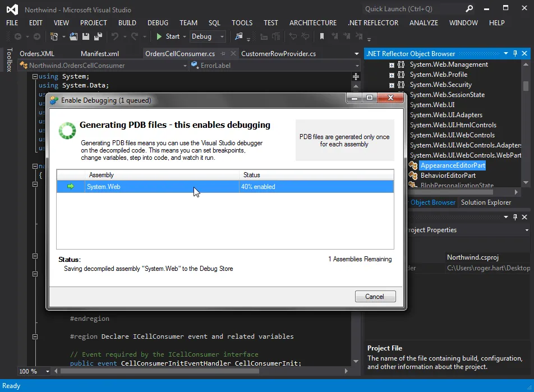
Task: Click the Navigate Backward arrow icon
Action: 19,36
